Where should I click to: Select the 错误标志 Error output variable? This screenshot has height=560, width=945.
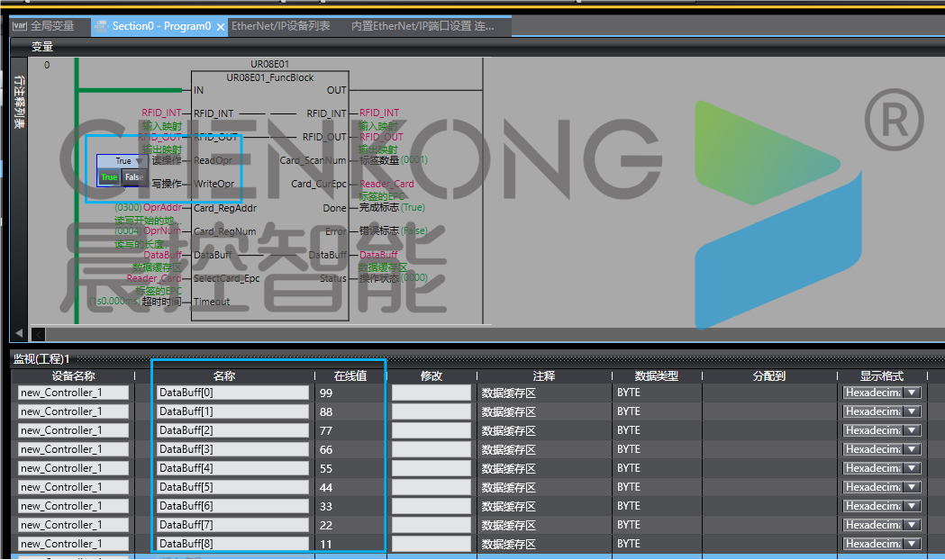coord(379,230)
